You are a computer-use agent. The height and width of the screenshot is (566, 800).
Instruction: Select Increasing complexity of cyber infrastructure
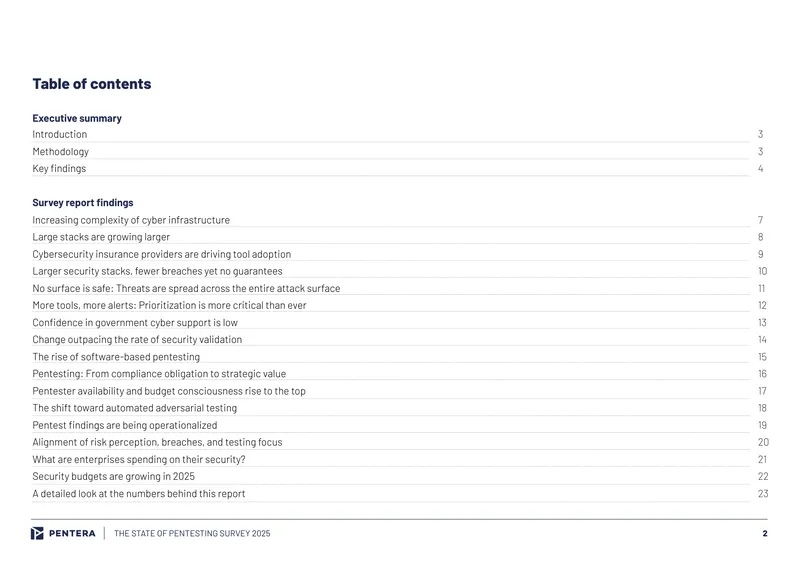[x=131, y=220]
